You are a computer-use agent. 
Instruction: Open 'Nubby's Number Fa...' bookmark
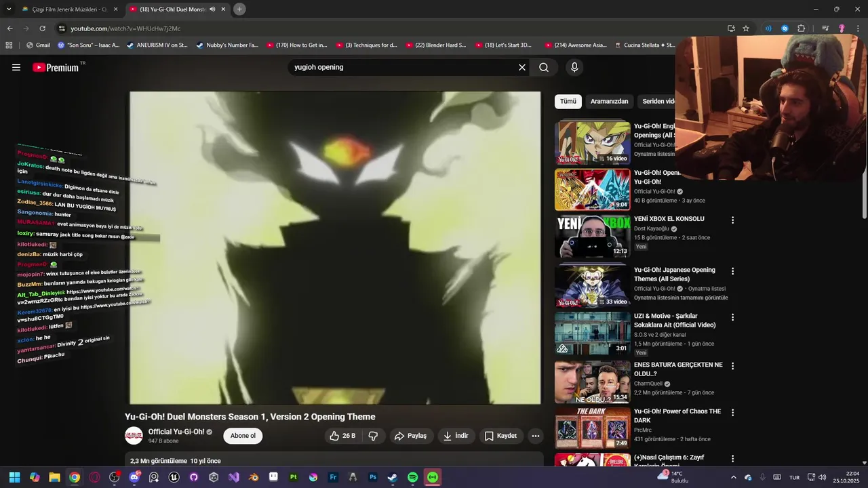click(x=227, y=45)
